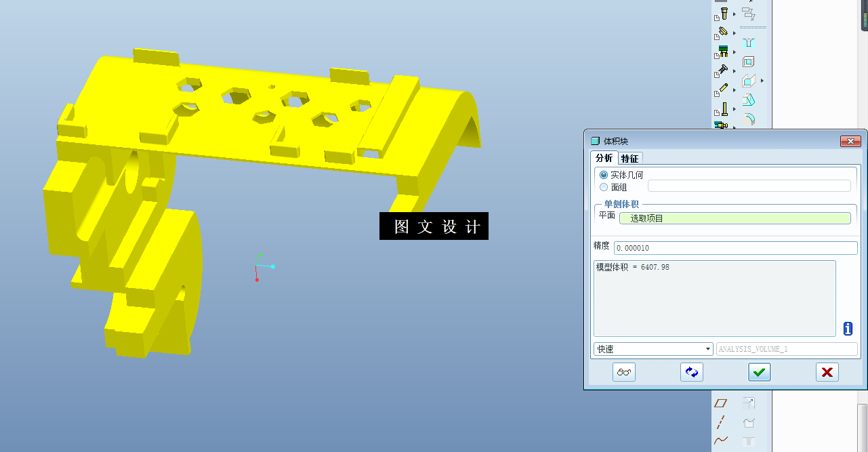Click the blue info icon in the dialog
Screen dimensions: 868x452
click(x=848, y=329)
